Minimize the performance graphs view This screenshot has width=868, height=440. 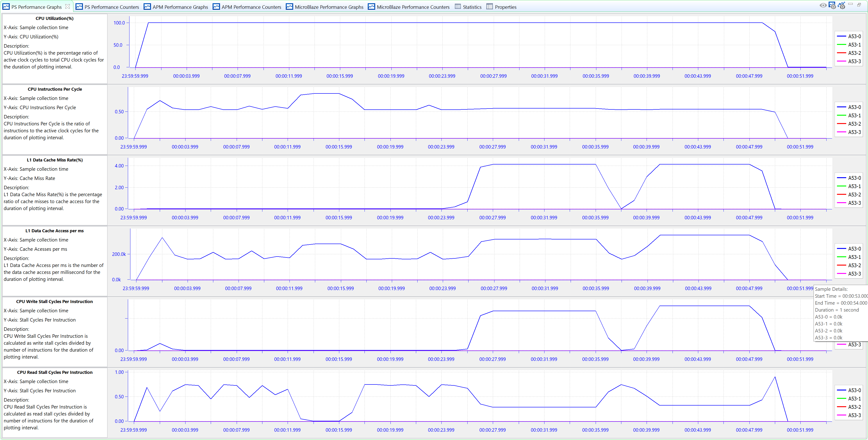[x=850, y=4]
